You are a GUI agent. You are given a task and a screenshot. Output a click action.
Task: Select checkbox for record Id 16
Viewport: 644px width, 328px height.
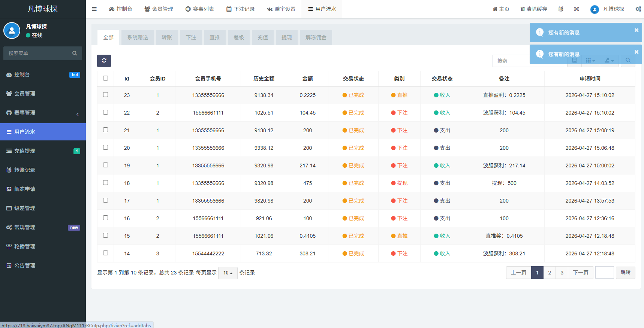[105, 218]
